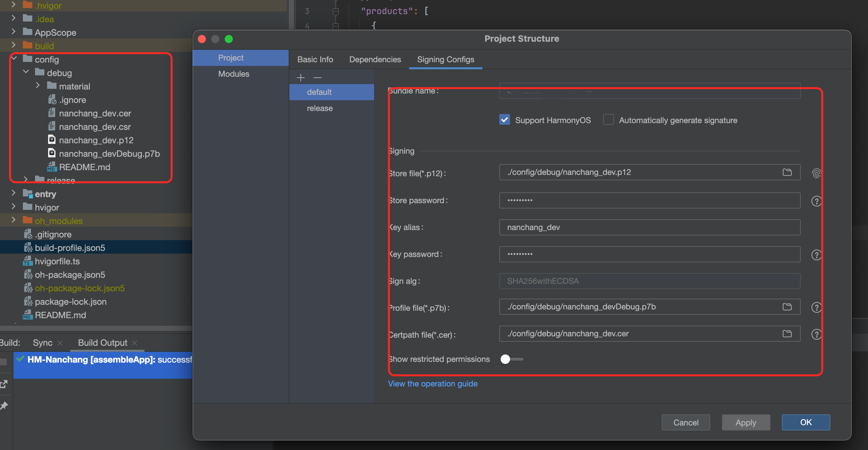
Task: Click the Cancel button
Action: (x=686, y=422)
